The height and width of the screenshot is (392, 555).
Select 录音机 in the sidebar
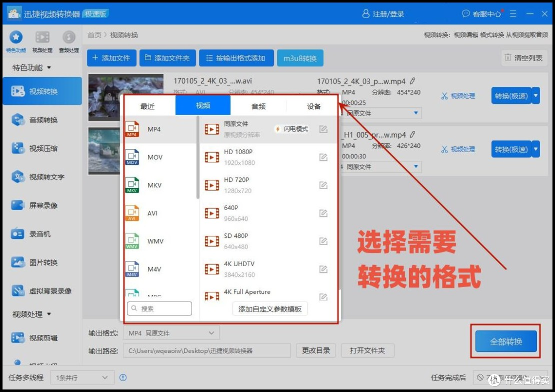click(x=43, y=234)
